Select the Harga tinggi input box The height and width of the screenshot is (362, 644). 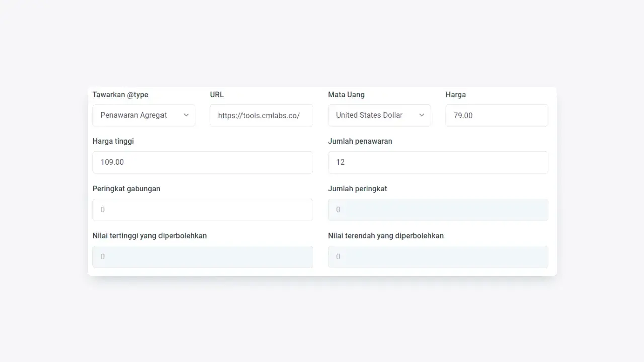(202, 162)
